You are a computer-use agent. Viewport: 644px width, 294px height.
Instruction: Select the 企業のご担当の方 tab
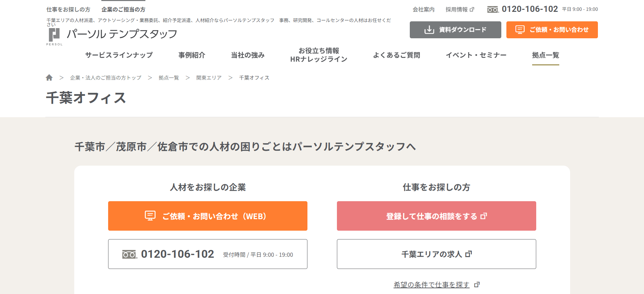123,9
